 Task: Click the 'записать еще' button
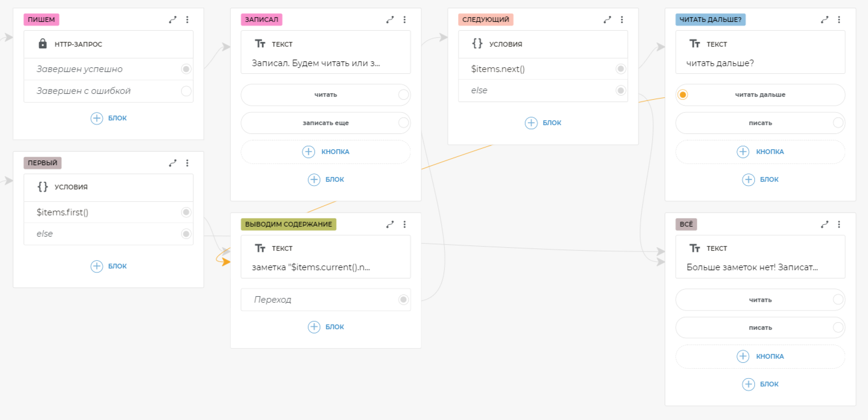[x=325, y=123]
